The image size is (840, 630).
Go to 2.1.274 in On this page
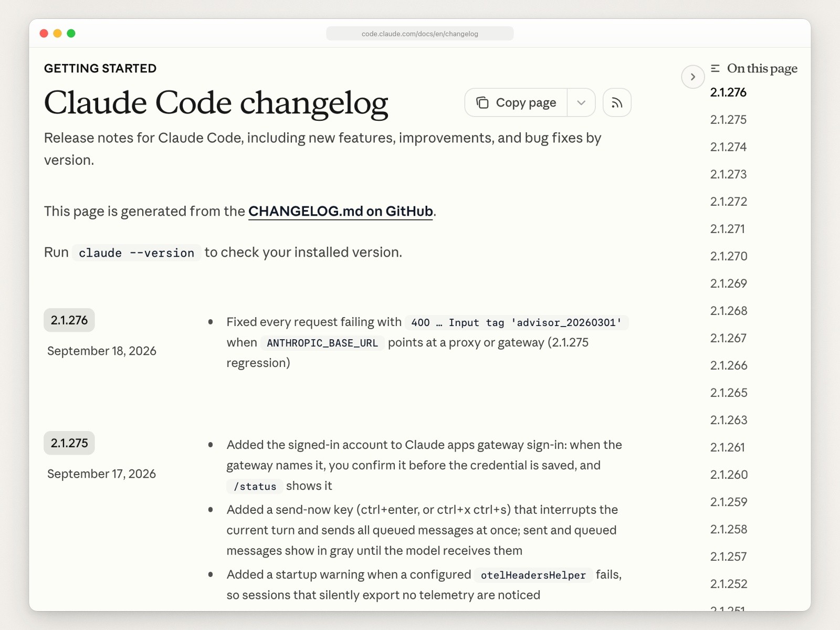[x=728, y=147]
